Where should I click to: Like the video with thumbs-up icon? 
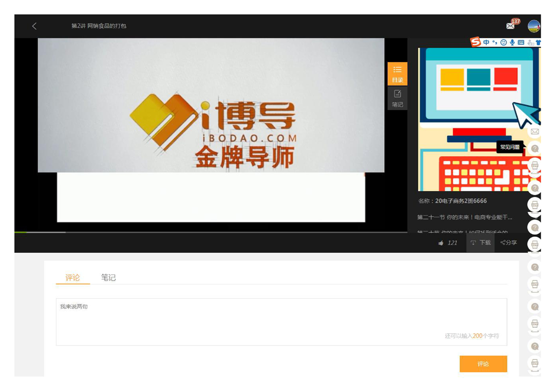click(x=441, y=243)
